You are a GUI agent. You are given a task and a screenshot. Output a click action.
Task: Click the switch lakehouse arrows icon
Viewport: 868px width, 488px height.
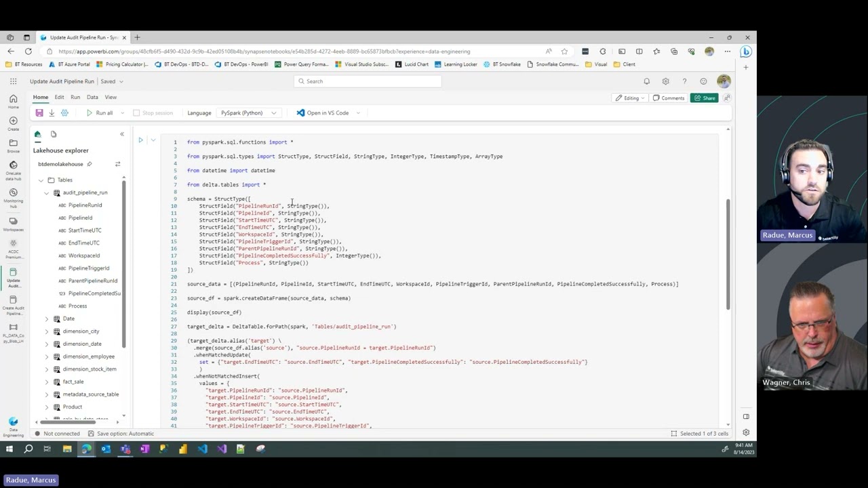(x=117, y=164)
